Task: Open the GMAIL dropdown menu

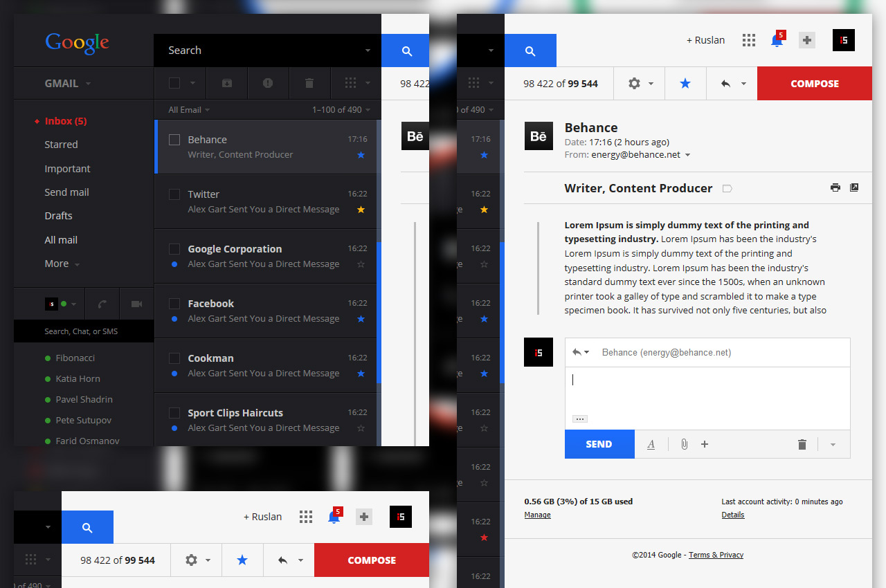Action: click(68, 83)
